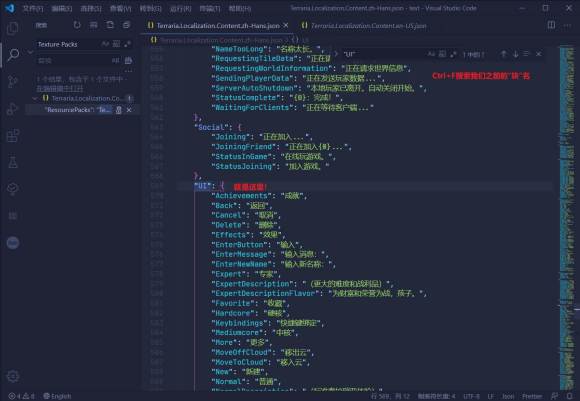
Task: Open the Manage gear icon
Action: coord(13,376)
